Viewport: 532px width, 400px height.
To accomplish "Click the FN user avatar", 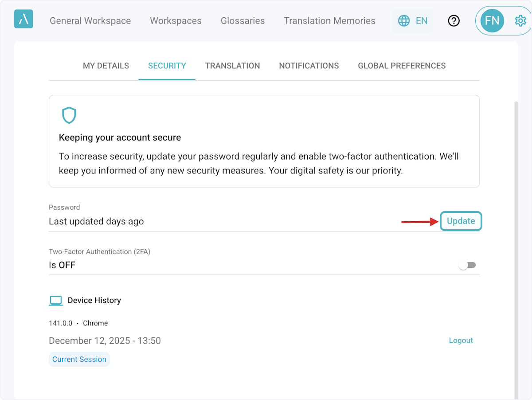I will pyautogui.click(x=492, y=21).
